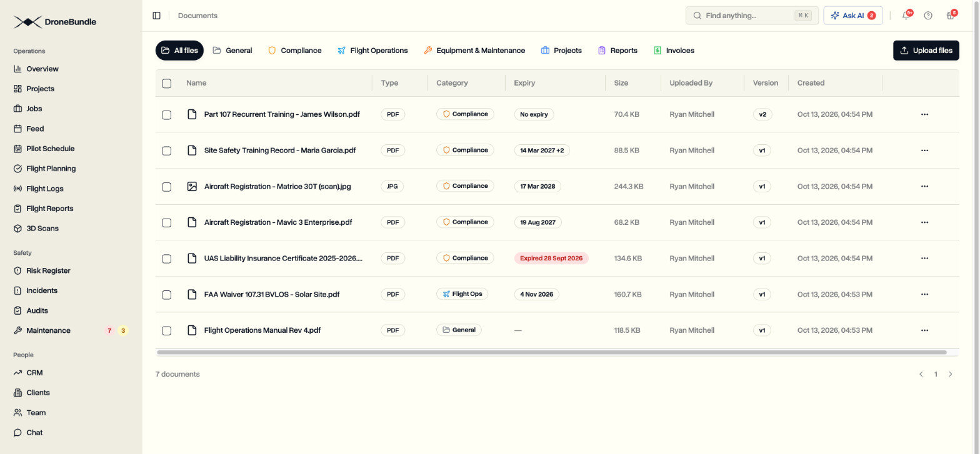Open the notifications bell
The image size is (980, 454).
coord(906,16)
